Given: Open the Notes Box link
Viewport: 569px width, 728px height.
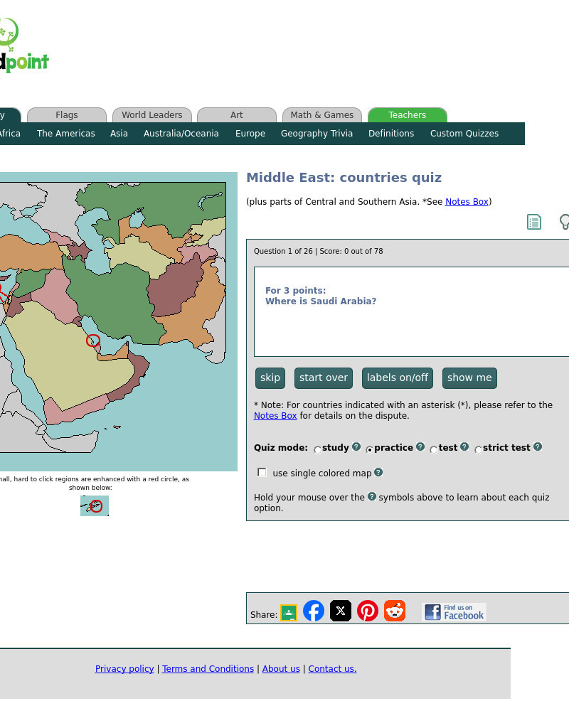Looking at the screenshot, I should (x=466, y=201).
